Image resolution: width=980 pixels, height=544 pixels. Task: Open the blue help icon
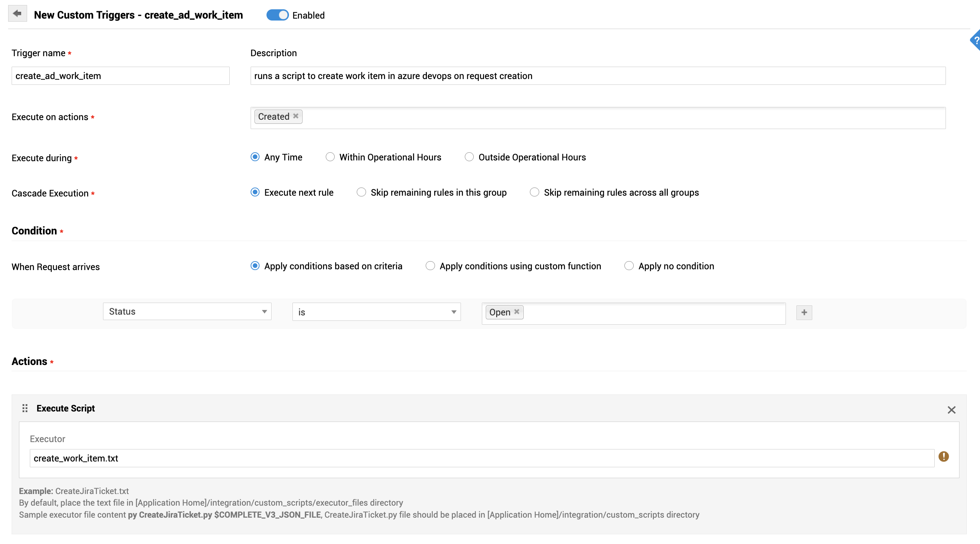point(975,40)
